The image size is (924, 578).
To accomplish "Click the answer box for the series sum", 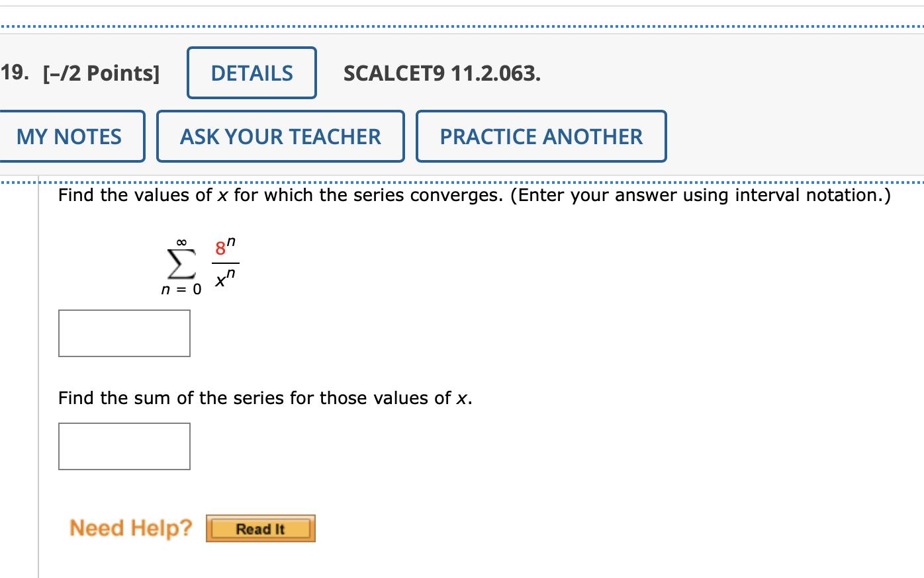I will pos(124,446).
